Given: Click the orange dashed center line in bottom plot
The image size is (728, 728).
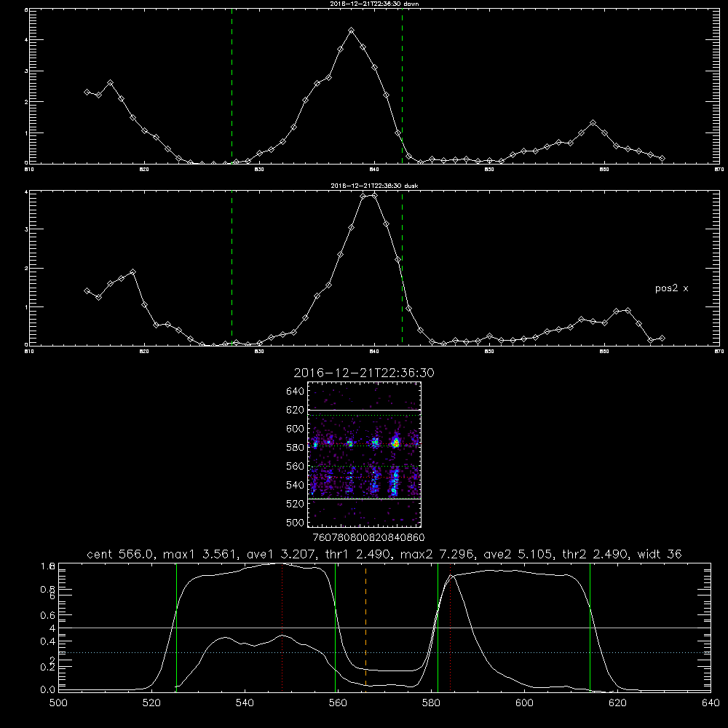Looking at the screenshot, I should (x=366, y=627).
